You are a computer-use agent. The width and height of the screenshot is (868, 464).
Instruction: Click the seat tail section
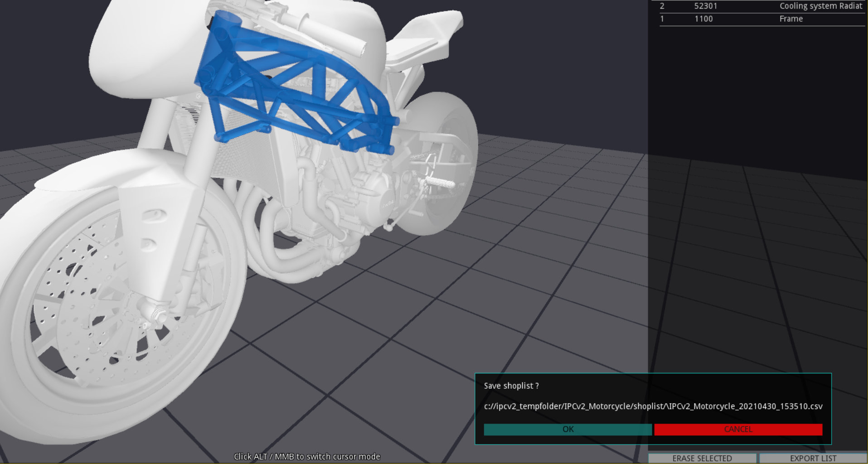pos(431,32)
